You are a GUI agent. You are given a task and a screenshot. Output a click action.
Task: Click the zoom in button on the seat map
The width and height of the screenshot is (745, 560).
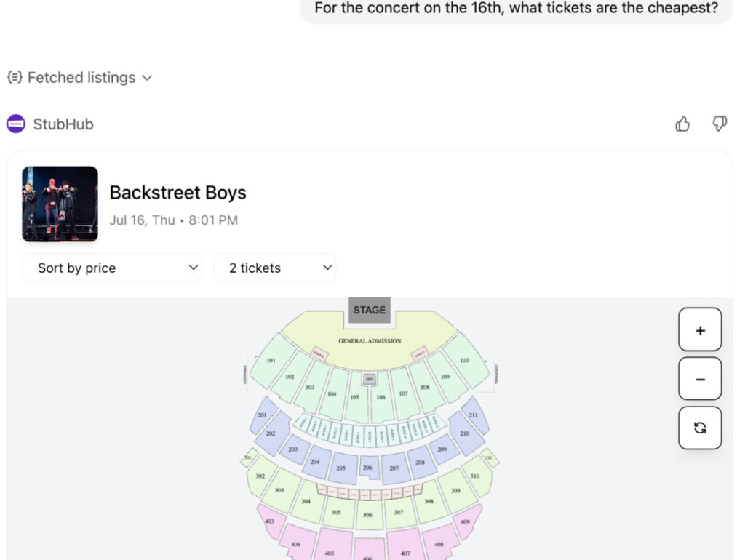coord(699,329)
